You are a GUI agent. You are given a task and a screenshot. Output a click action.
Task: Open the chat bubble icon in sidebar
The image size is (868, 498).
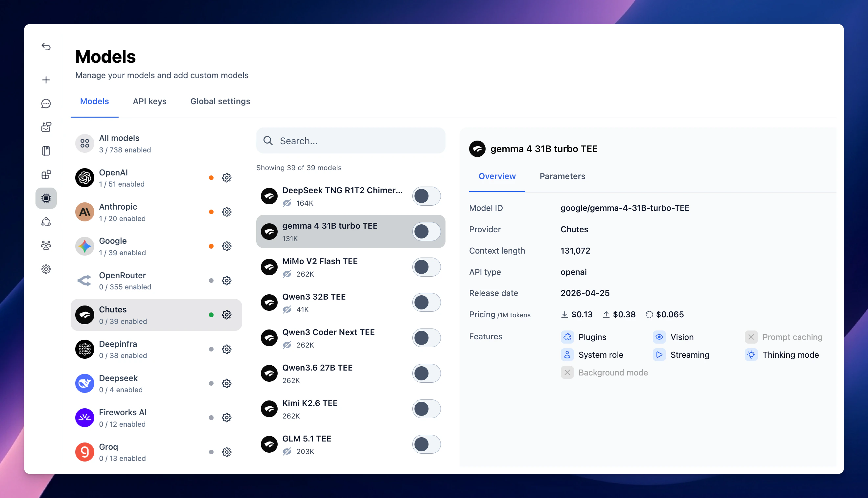pyautogui.click(x=46, y=103)
